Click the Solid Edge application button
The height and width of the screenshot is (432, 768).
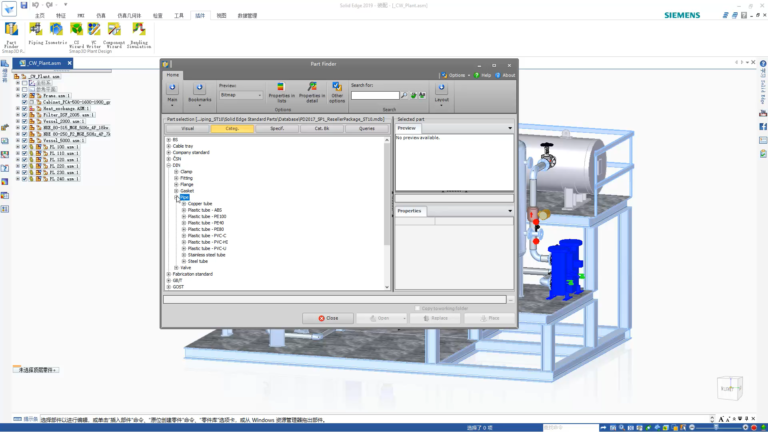9,8
